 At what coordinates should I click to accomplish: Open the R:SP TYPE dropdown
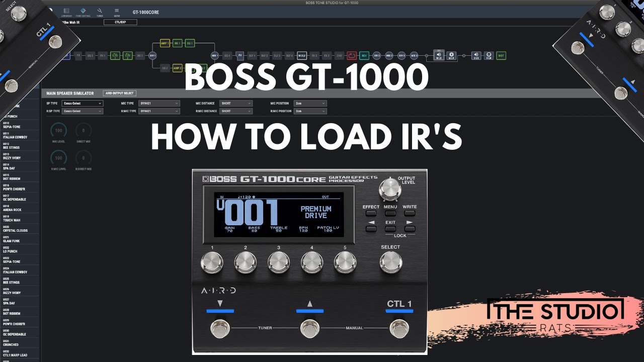coord(83,111)
